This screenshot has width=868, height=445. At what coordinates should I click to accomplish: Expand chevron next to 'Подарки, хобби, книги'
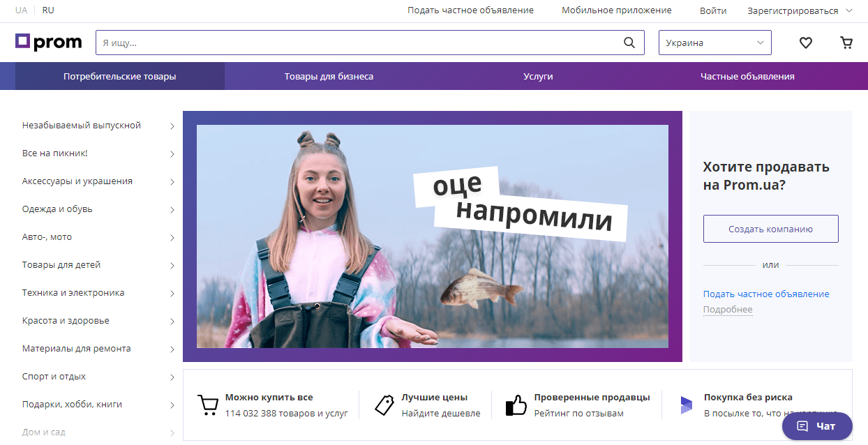[x=172, y=405]
